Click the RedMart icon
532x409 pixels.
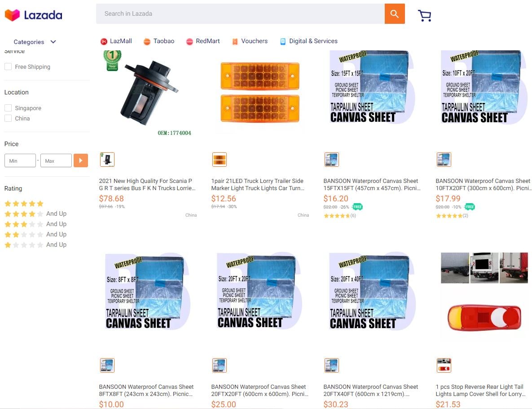(x=189, y=41)
